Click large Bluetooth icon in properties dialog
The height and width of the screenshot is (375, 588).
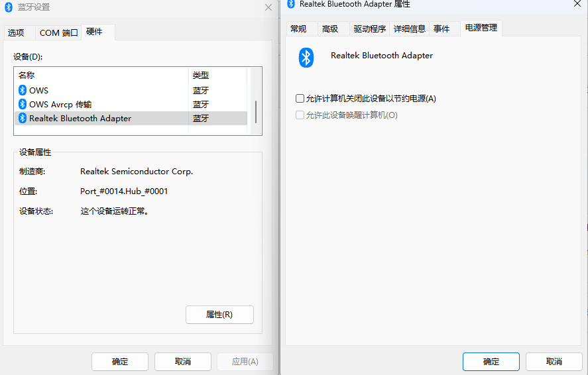[x=306, y=58]
